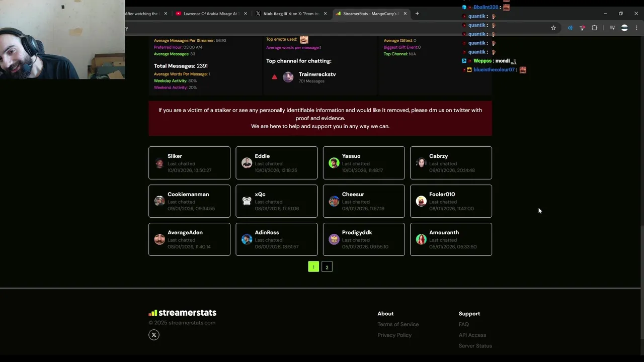This screenshot has width=644, height=362.
Task: Click the Biggest Gift Event text
Action: pyautogui.click(x=402, y=47)
